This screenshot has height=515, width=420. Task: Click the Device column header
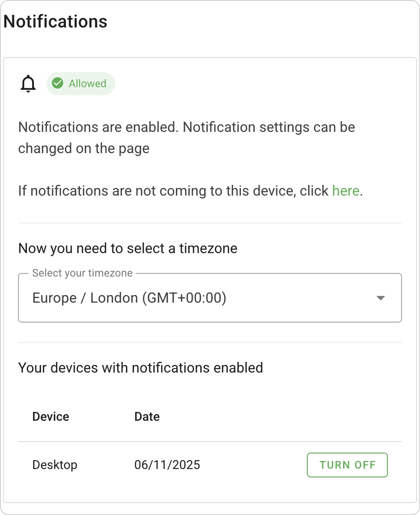[x=51, y=416]
